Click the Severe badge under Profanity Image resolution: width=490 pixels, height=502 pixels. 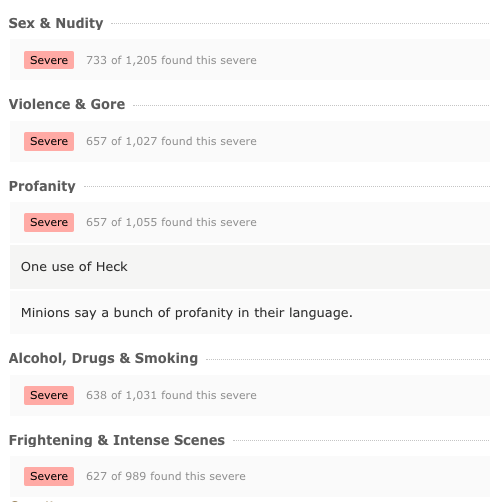click(49, 222)
